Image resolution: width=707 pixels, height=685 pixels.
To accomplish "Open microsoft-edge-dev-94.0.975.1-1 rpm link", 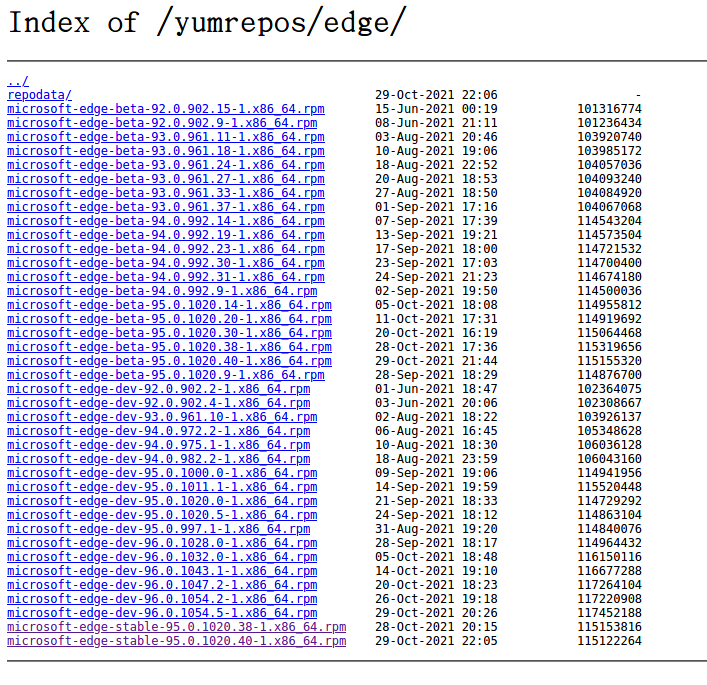I will coord(159,445).
